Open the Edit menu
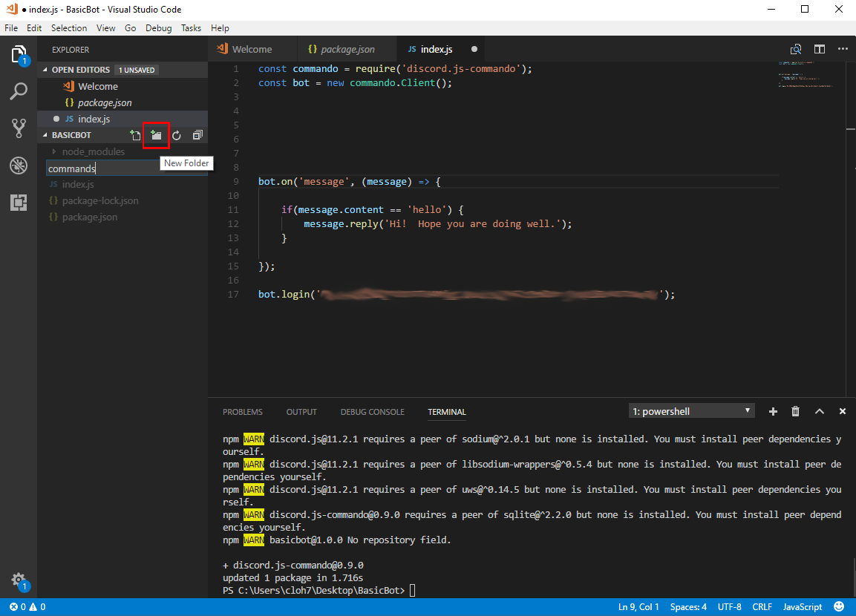This screenshot has height=616, width=856. 34,27
